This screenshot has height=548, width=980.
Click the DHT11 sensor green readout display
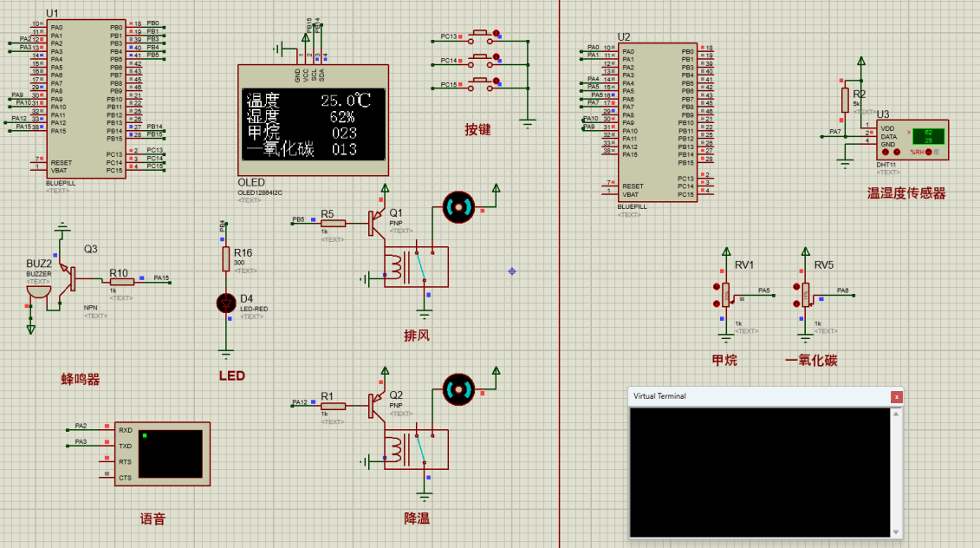pyautogui.click(x=928, y=135)
